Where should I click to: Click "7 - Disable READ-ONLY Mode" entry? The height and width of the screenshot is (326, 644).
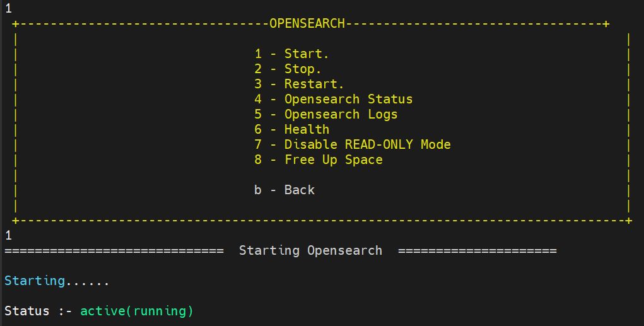coord(352,144)
